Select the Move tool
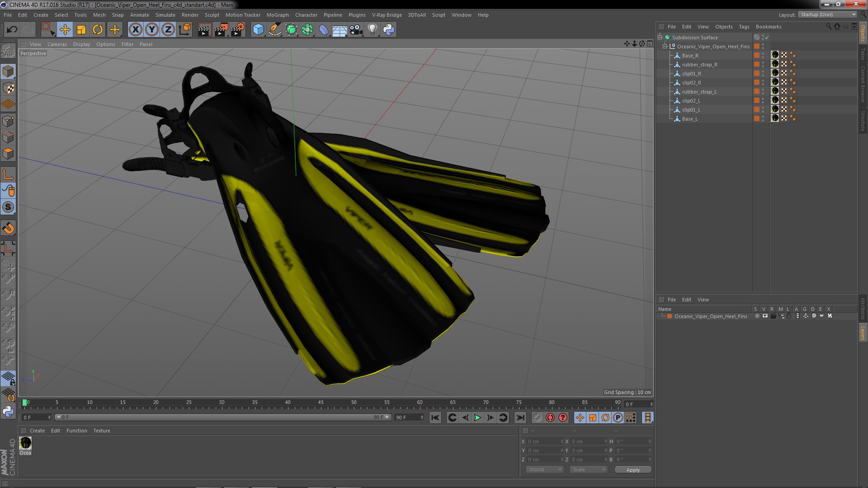The width and height of the screenshot is (868, 488). point(65,30)
